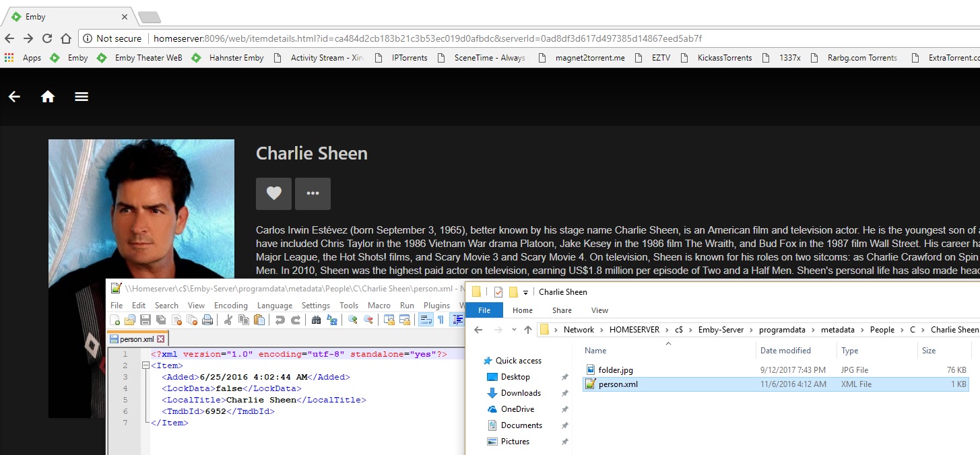Click the Emby home icon
This screenshot has height=455, width=980.
tap(48, 97)
